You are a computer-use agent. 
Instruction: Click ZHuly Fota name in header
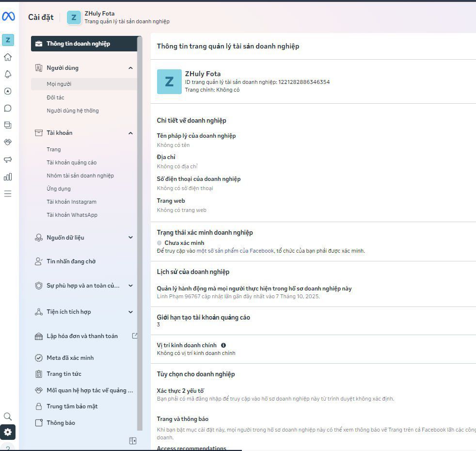99,14
